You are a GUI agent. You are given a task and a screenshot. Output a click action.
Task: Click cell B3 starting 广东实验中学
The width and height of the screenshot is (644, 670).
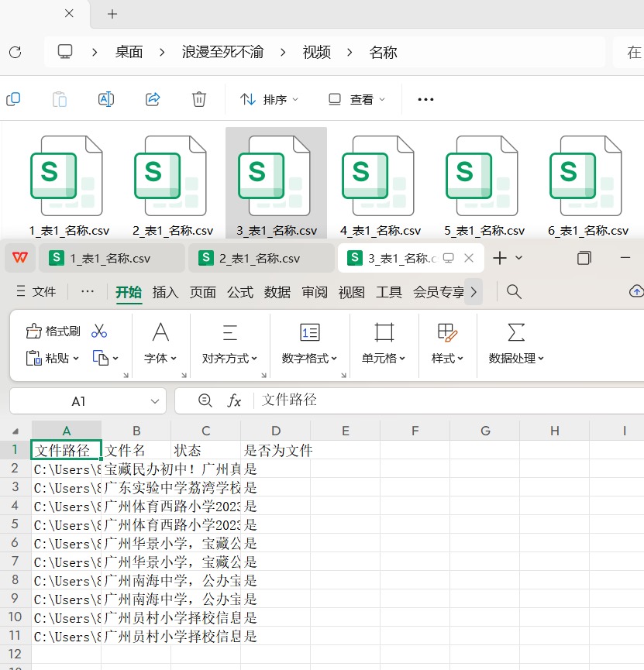click(x=136, y=487)
